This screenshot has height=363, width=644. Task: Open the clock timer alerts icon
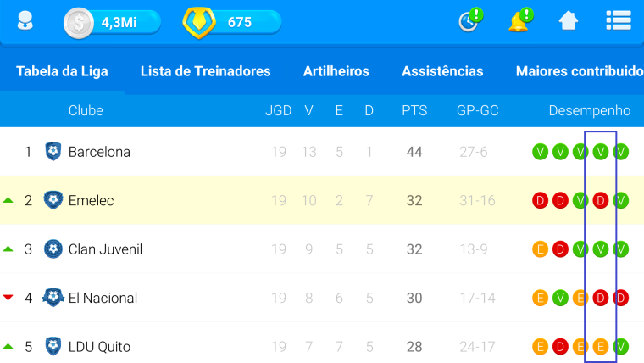point(470,20)
